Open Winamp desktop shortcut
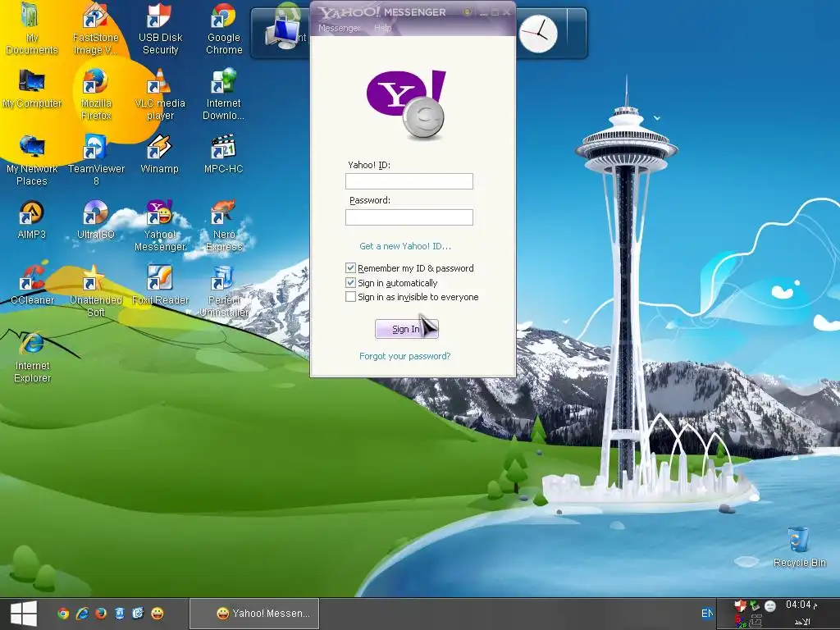This screenshot has height=630, width=840. pos(159,154)
